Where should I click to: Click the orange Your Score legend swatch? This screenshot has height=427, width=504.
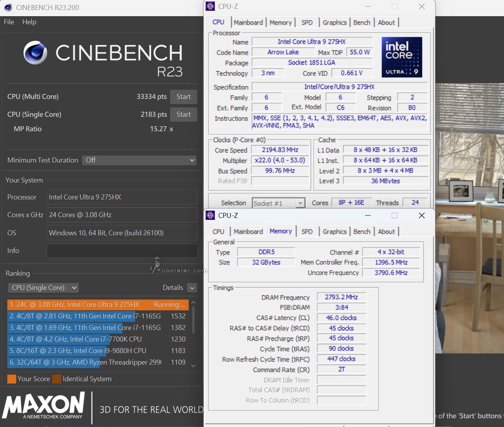pyautogui.click(x=12, y=379)
